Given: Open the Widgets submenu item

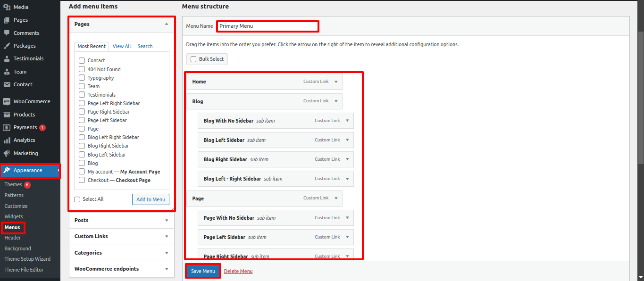Looking at the screenshot, I should 14,217.
